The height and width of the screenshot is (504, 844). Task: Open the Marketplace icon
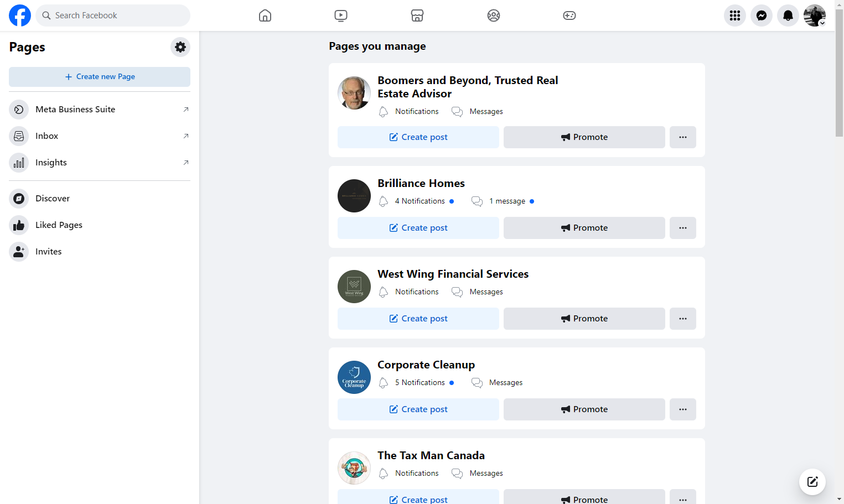pos(417,15)
